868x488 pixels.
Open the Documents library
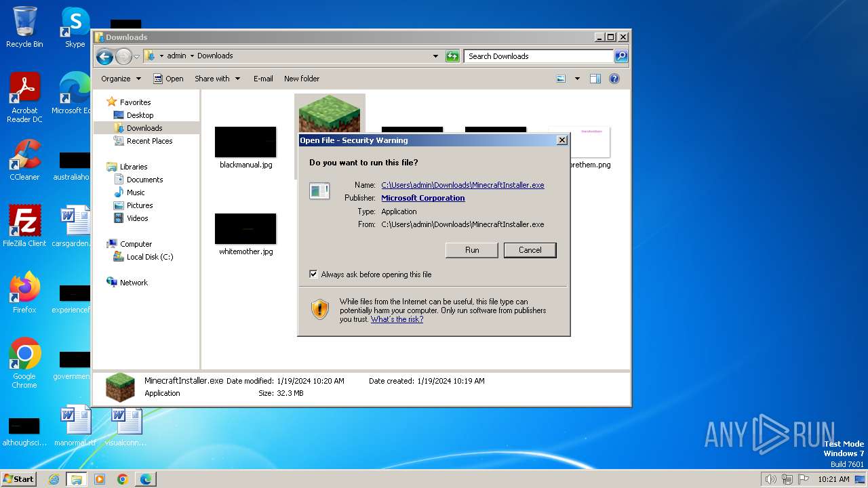138,180
